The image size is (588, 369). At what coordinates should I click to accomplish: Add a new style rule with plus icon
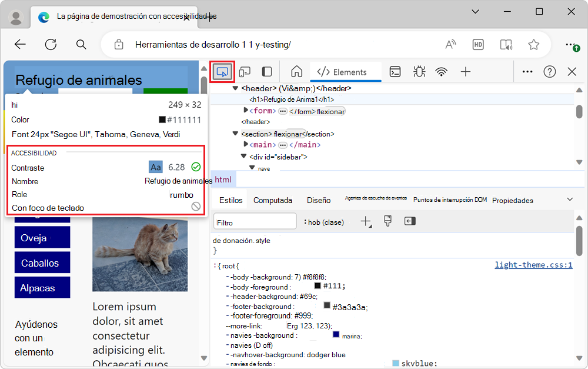tap(365, 221)
